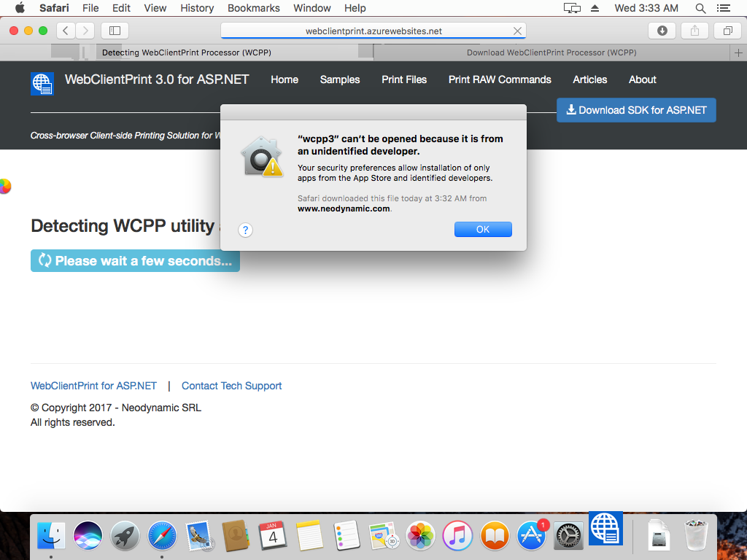Open Maps icon in Dock
This screenshot has height=560, width=747.
pos(384,536)
